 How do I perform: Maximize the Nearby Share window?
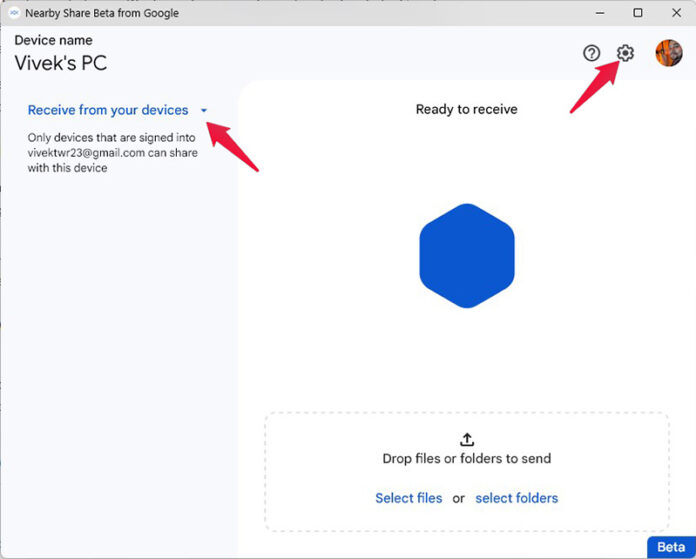[x=638, y=13]
